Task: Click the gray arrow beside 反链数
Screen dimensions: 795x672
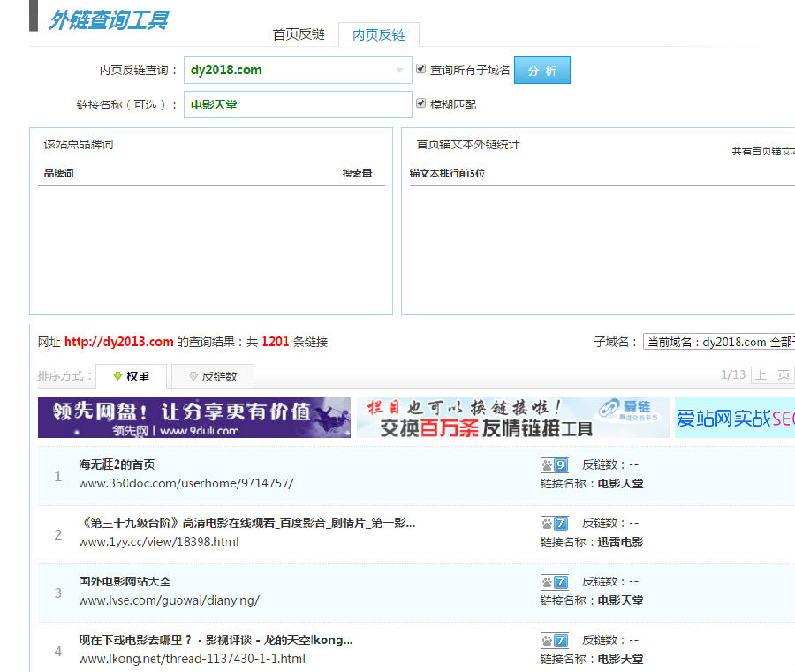Action: (x=193, y=376)
